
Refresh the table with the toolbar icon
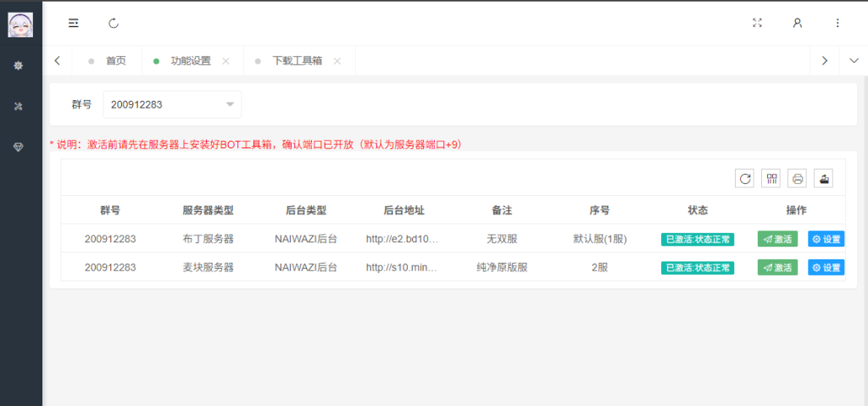point(744,178)
